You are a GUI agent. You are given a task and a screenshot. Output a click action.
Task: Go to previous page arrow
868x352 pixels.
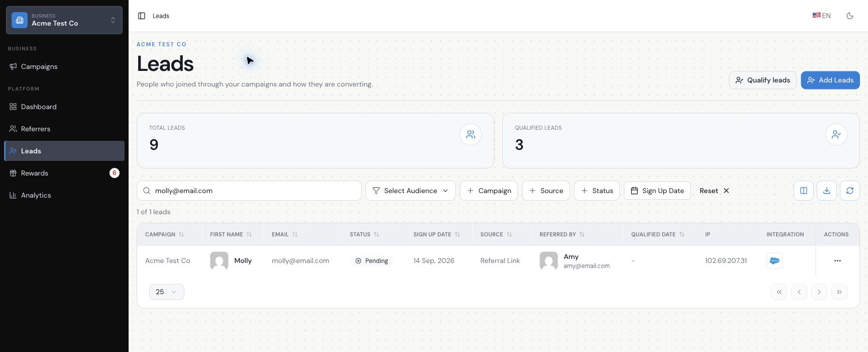pos(799,292)
